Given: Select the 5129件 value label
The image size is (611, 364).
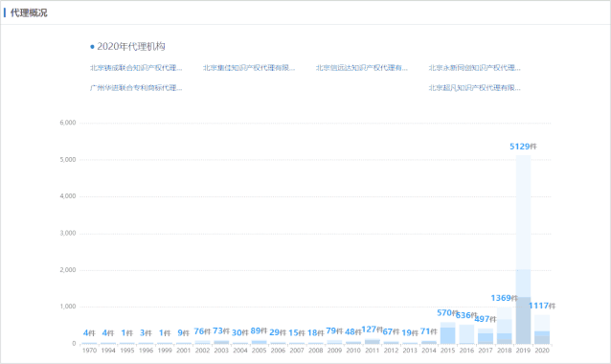Looking at the screenshot, I should click(523, 147).
